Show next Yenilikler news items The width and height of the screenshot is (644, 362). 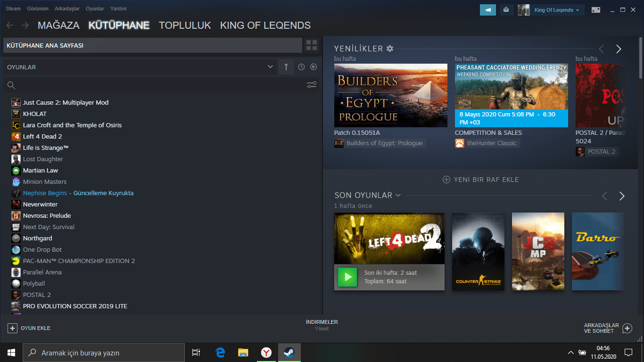[619, 49]
